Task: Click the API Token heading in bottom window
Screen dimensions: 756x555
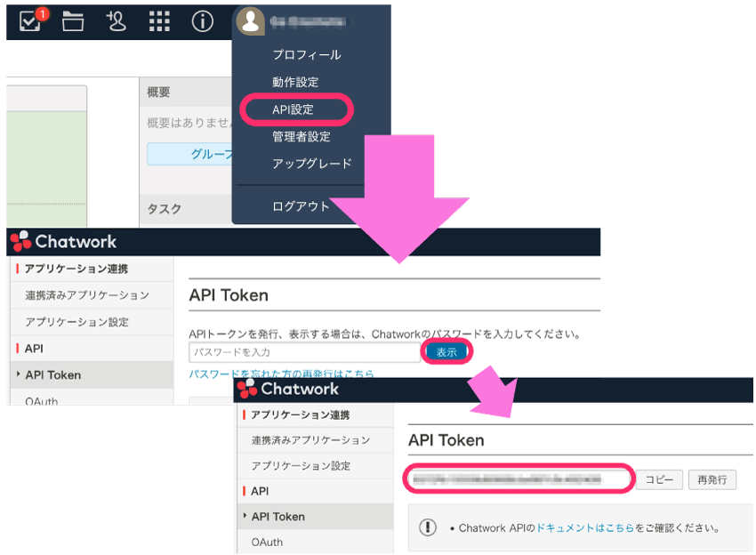Action: point(446,440)
